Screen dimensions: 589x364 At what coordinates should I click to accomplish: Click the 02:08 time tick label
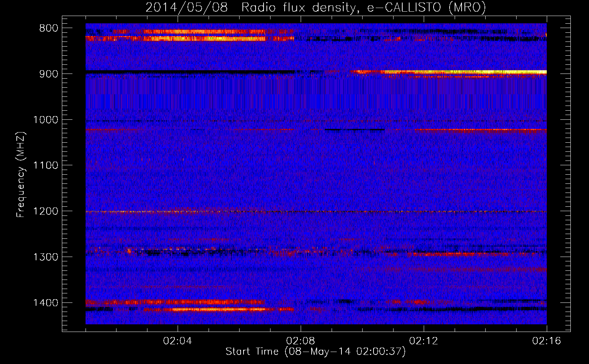[x=301, y=341]
